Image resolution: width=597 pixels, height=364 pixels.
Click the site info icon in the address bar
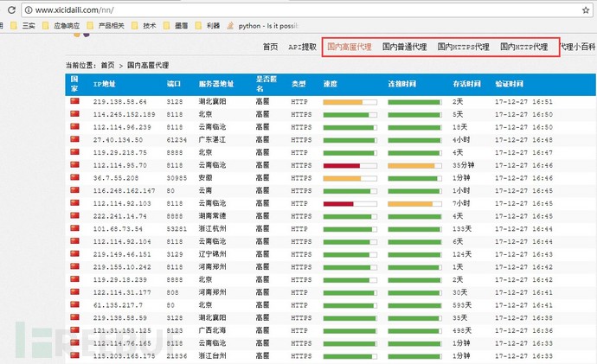(29, 10)
